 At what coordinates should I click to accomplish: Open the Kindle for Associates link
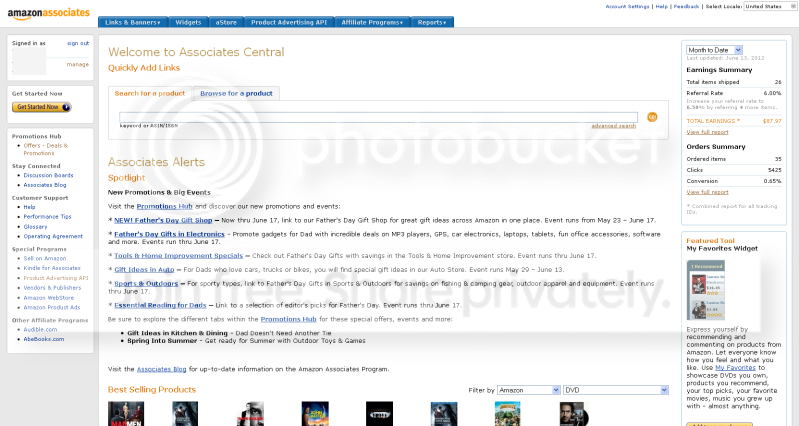52,268
